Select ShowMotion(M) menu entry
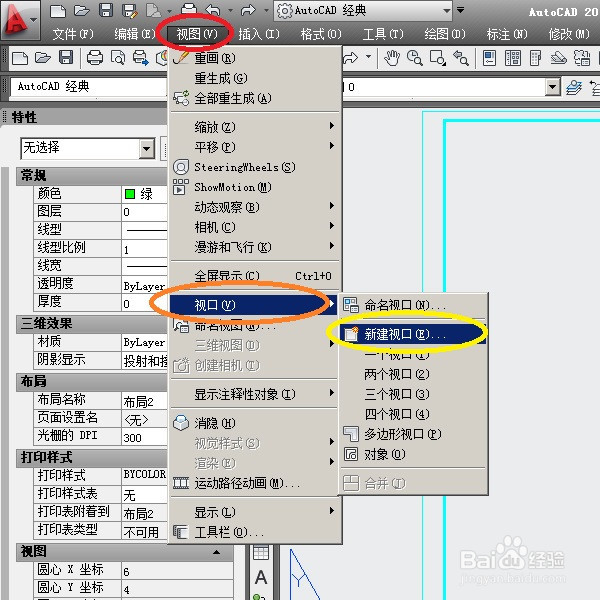The height and width of the screenshot is (600, 600). coord(255,187)
